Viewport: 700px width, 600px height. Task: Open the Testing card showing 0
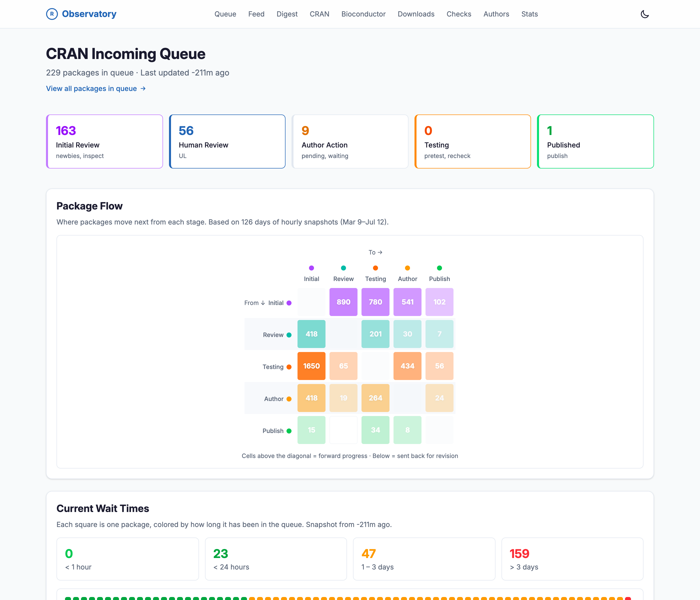[x=473, y=141]
